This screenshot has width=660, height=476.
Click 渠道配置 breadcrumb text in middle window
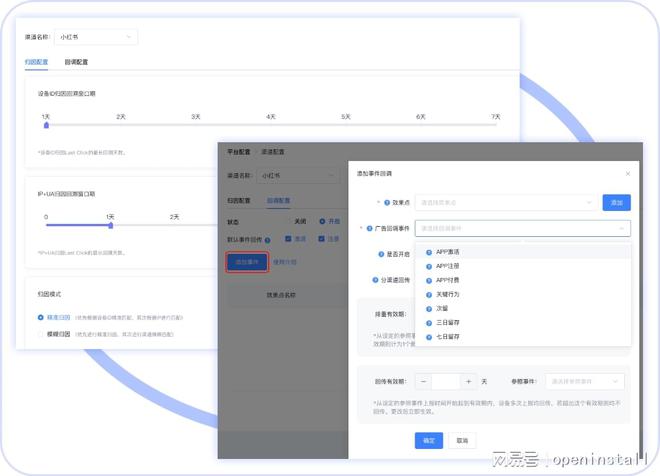[272, 152]
